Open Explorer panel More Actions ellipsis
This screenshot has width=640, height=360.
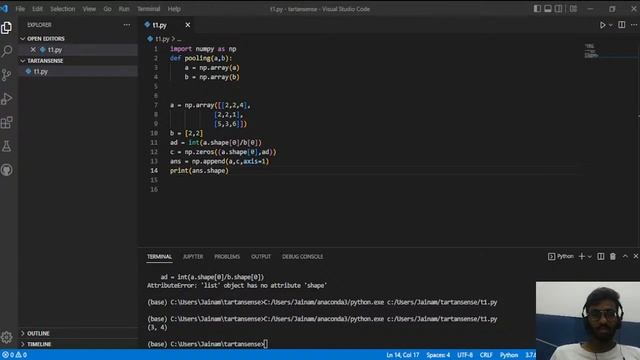pos(127,25)
